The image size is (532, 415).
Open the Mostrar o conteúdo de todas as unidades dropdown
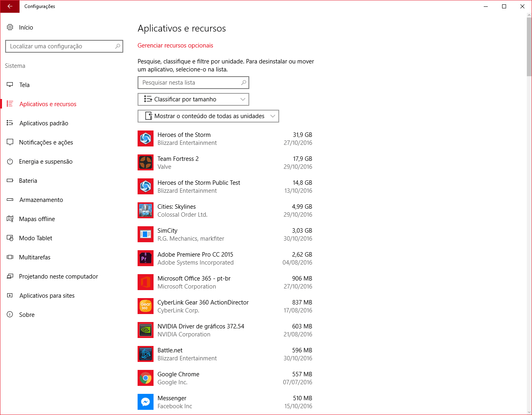click(x=208, y=116)
